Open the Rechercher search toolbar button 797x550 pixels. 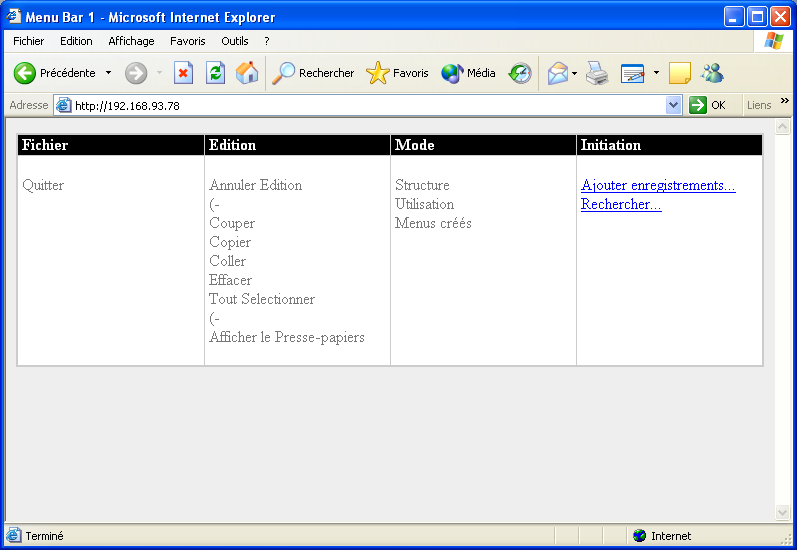click(313, 73)
